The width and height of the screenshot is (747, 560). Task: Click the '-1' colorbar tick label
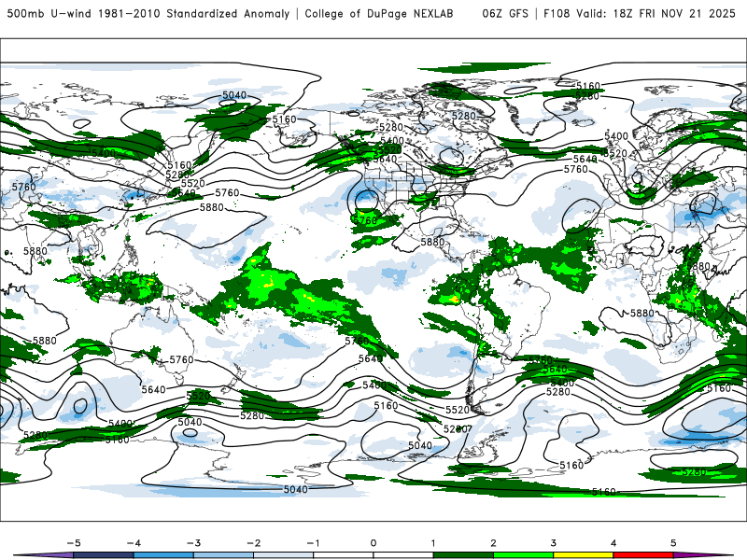tap(314, 543)
